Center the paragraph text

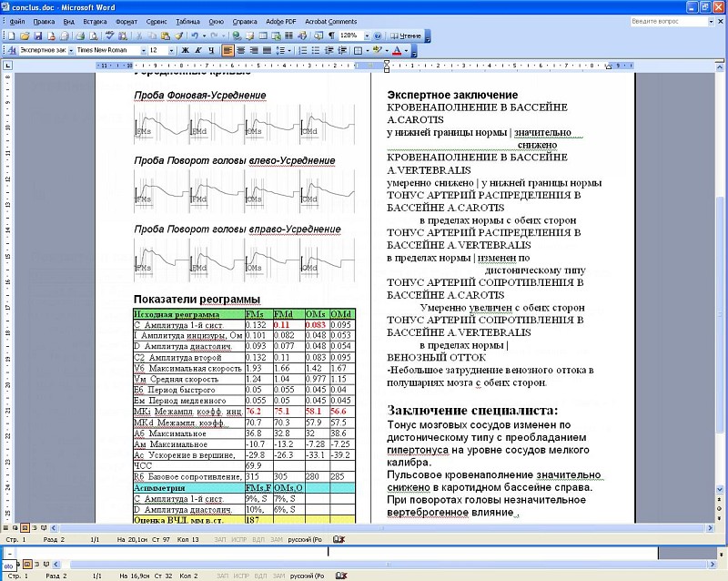[x=240, y=50]
